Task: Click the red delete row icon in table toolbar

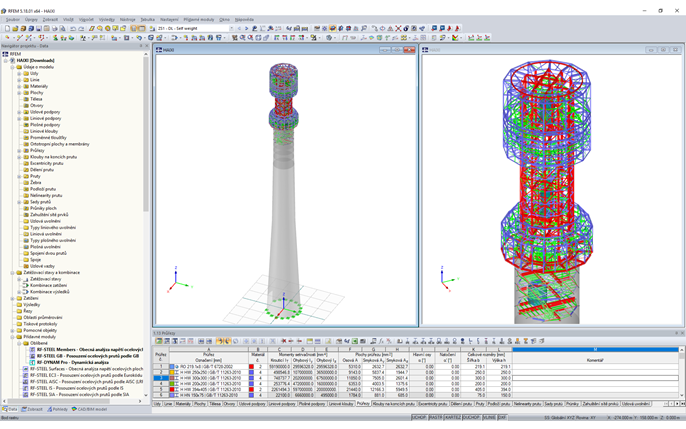Action: (x=284, y=341)
